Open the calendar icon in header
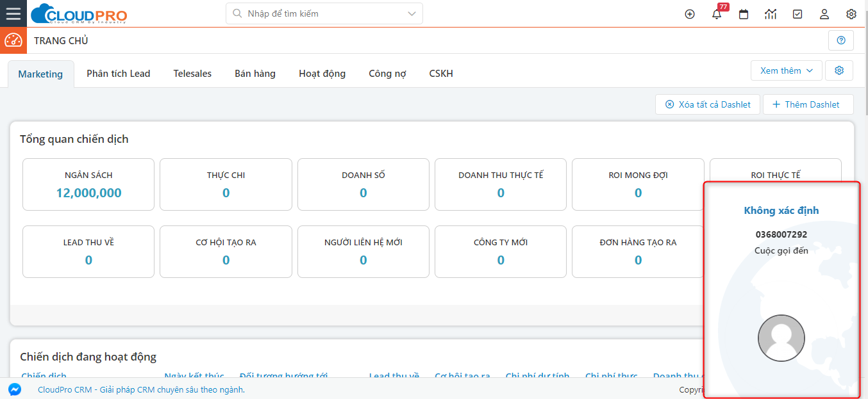Screen dimensions: 868x399 [744, 14]
